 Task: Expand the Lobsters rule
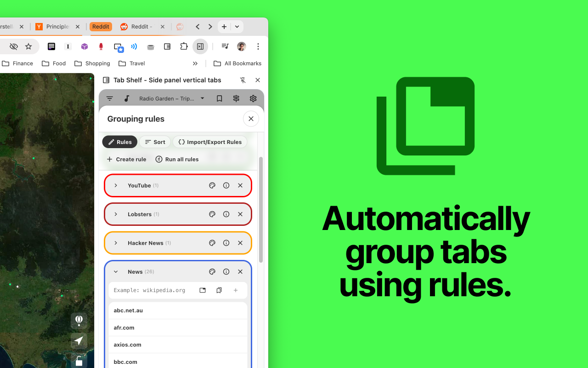tap(116, 214)
